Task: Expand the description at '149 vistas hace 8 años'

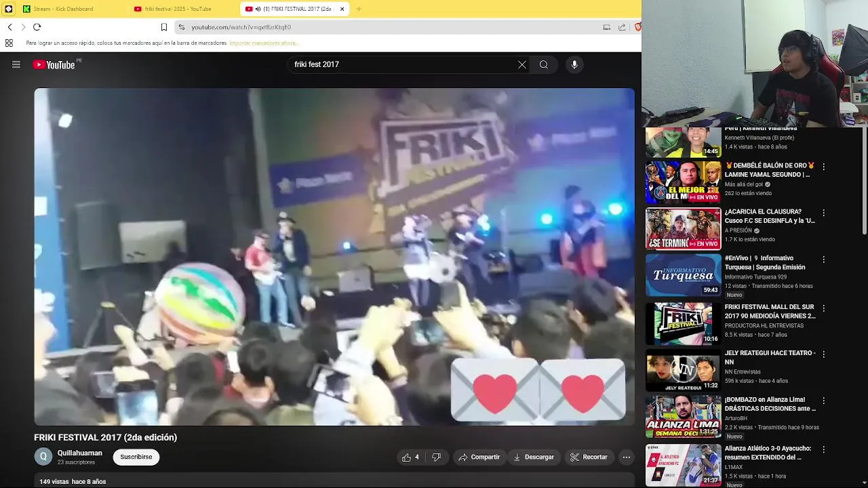Action: [73, 481]
